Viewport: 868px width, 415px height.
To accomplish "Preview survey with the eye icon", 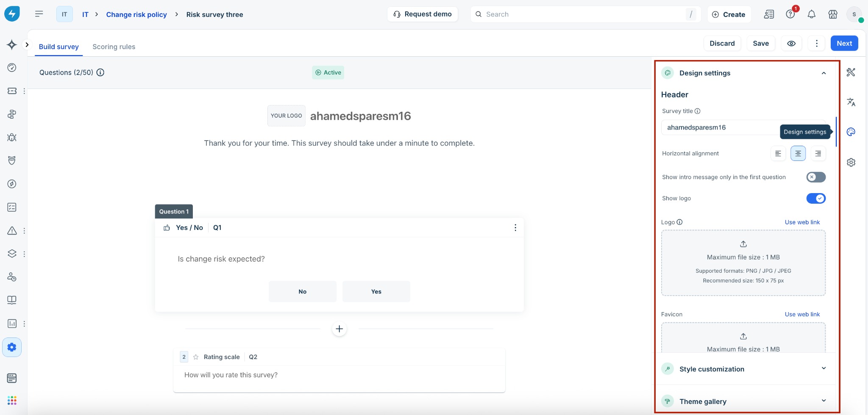I will pos(791,43).
